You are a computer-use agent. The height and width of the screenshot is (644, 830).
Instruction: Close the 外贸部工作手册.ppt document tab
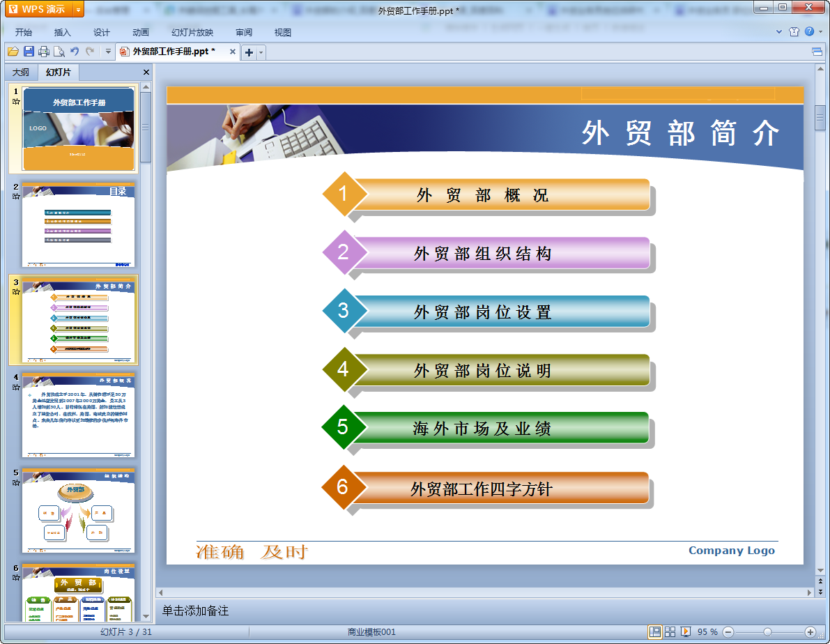tap(232, 52)
